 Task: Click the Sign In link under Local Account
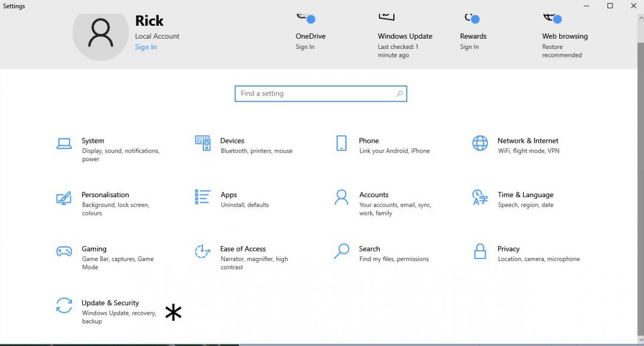click(146, 47)
